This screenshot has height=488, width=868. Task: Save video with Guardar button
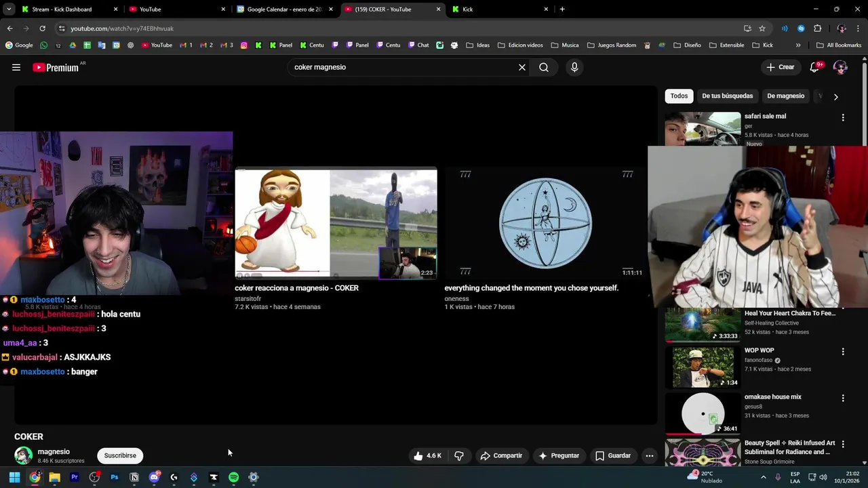coord(613,455)
